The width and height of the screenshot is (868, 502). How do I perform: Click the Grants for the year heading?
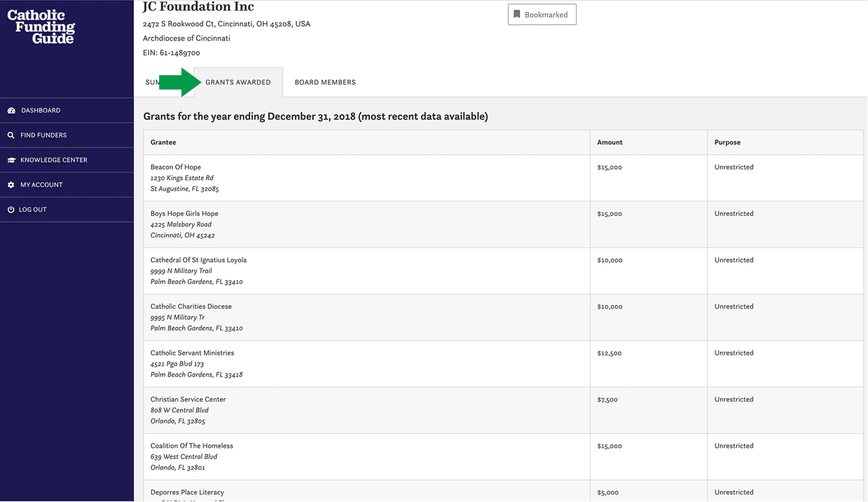tap(315, 117)
